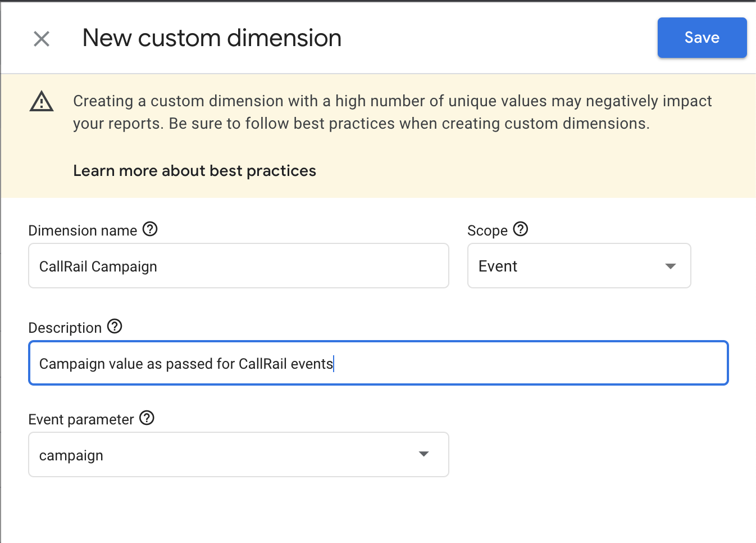Click the New custom dimension heading
756x543 pixels.
[212, 38]
